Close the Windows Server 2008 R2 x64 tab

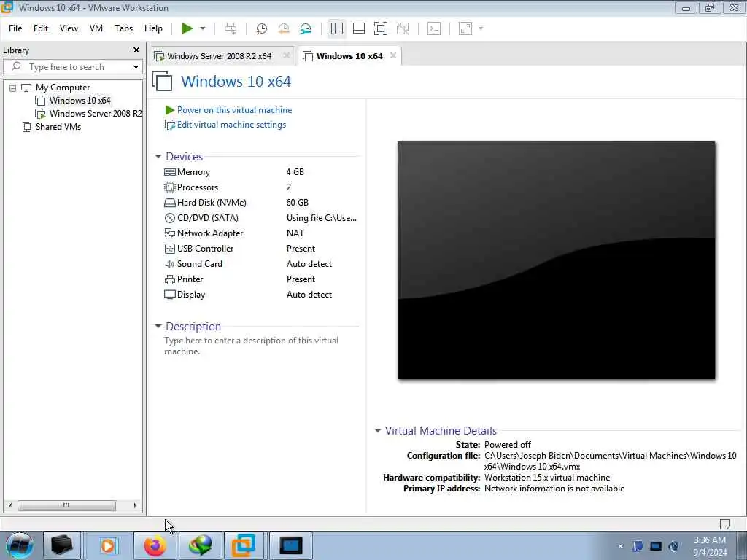(x=286, y=55)
